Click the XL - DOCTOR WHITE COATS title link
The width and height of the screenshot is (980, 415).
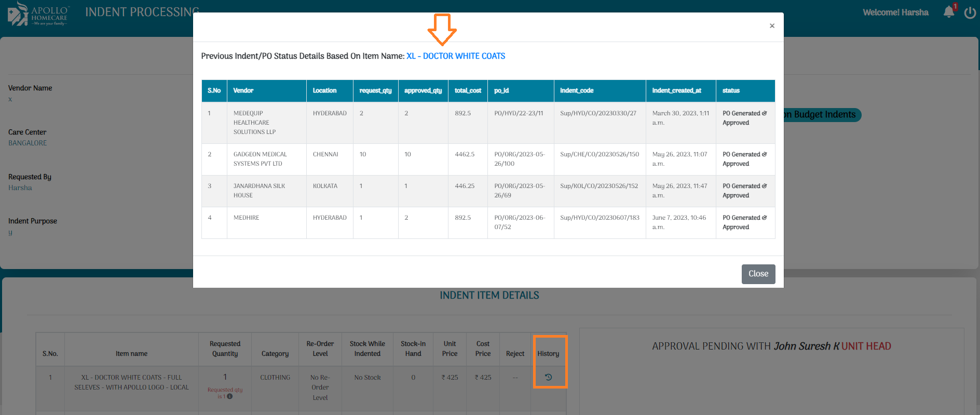pyautogui.click(x=455, y=56)
